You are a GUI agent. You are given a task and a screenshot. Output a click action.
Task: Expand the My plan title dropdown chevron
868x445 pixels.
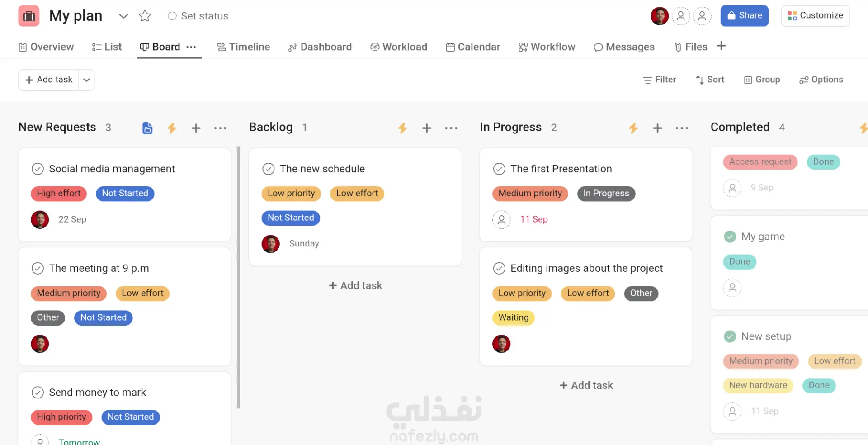pyautogui.click(x=123, y=16)
